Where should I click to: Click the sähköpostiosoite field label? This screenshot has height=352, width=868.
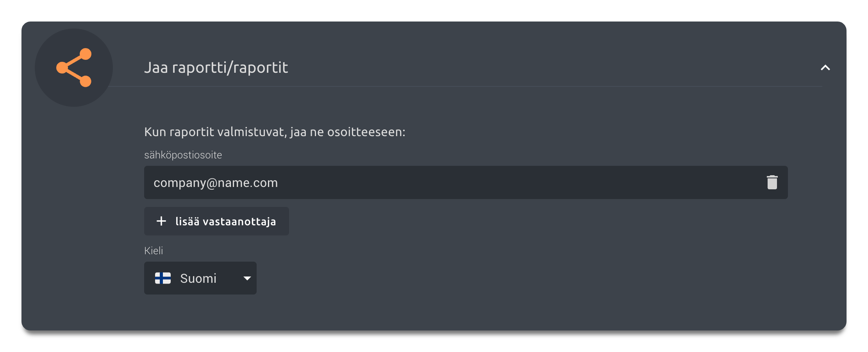[183, 155]
